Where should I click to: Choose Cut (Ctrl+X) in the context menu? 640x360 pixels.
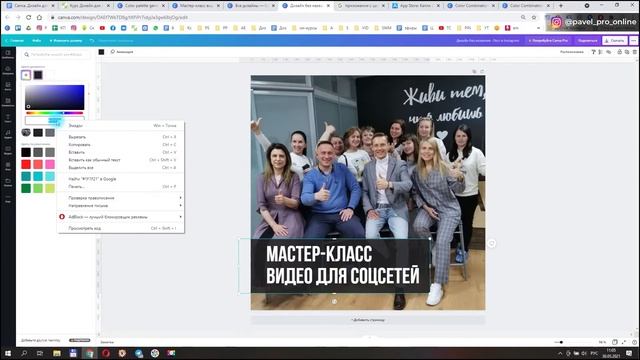pyautogui.click(x=121, y=137)
